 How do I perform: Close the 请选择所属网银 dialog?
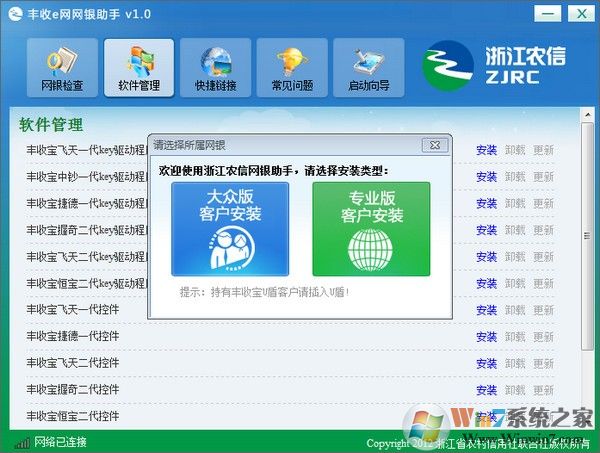435,145
